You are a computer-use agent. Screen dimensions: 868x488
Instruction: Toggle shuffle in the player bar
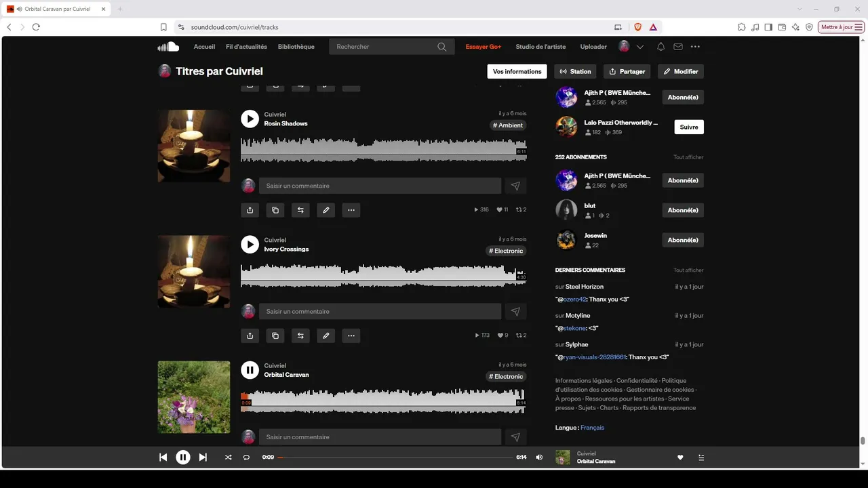click(228, 457)
